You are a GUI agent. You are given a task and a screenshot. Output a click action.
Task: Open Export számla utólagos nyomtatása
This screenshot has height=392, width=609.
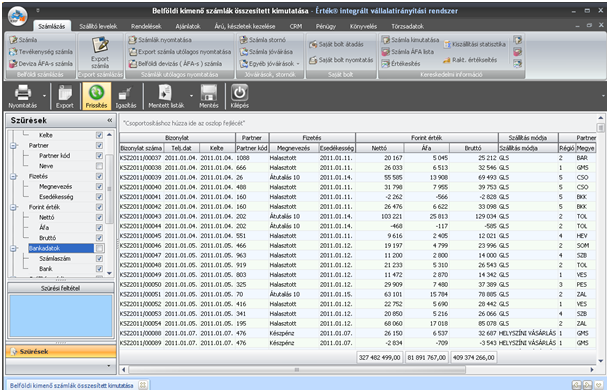(x=180, y=52)
